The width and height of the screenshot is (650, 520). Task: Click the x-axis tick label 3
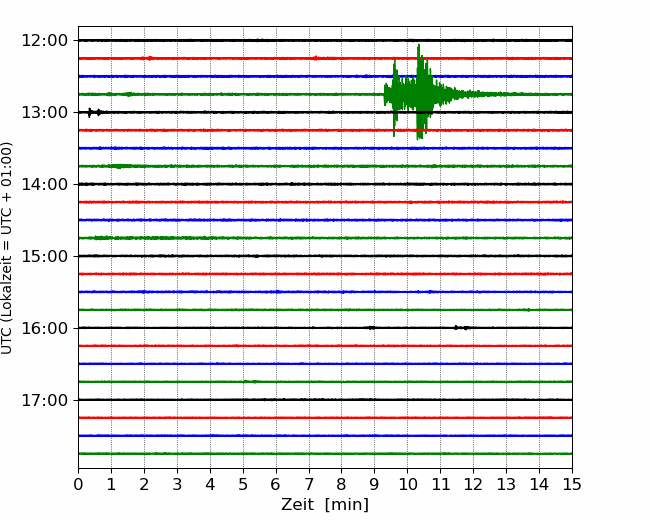pos(177,484)
